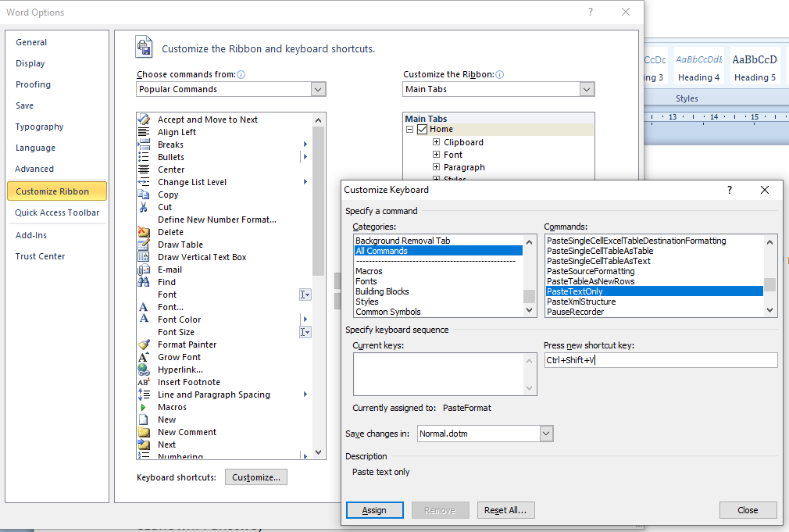Viewport: 789px width, 532px height.
Task: Click the Press new shortcut key field
Action: [661, 360]
